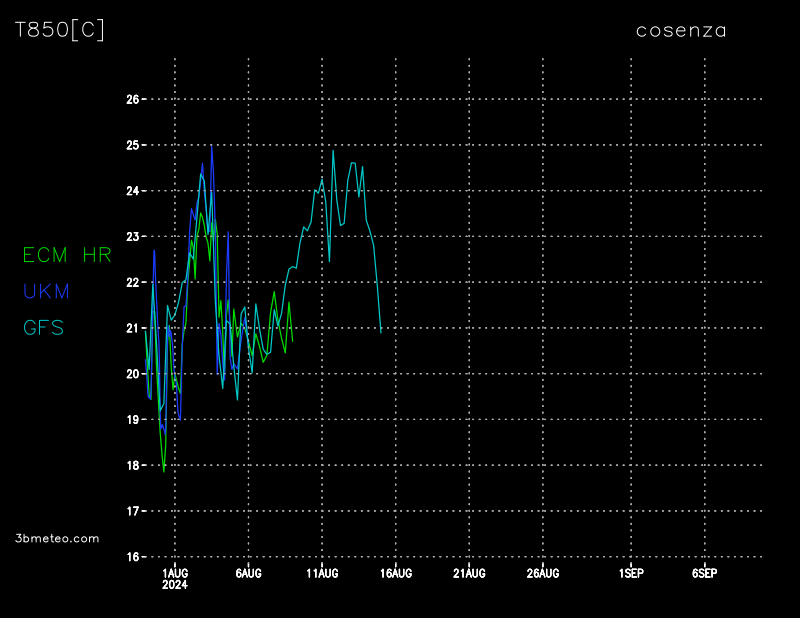Click the 24 temperature axis tick label

coord(131,191)
